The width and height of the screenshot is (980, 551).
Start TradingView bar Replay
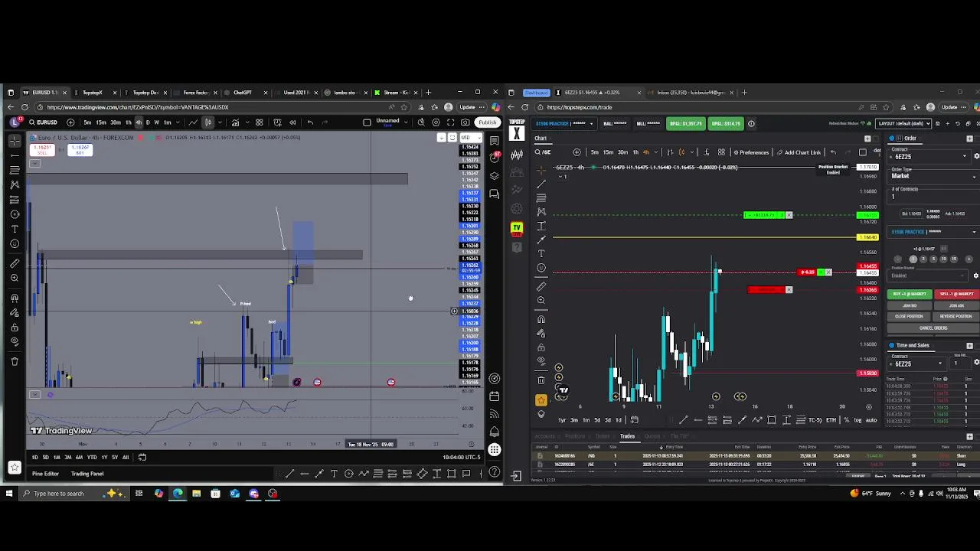(x=292, y=122)
